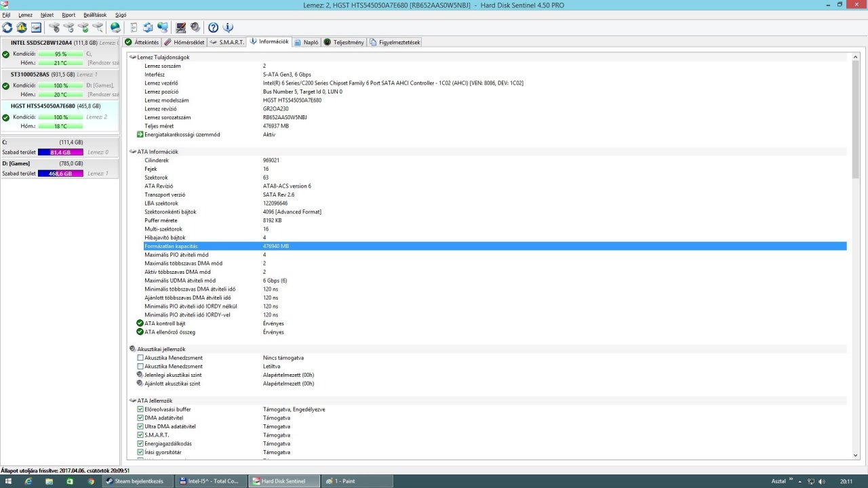Open Beállítások menu
The image size is (868, 488).
[x=95, y=14]
